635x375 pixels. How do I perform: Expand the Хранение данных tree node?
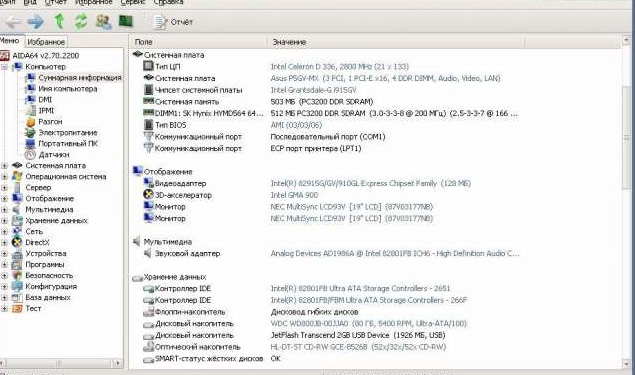(x=4, y=221)
